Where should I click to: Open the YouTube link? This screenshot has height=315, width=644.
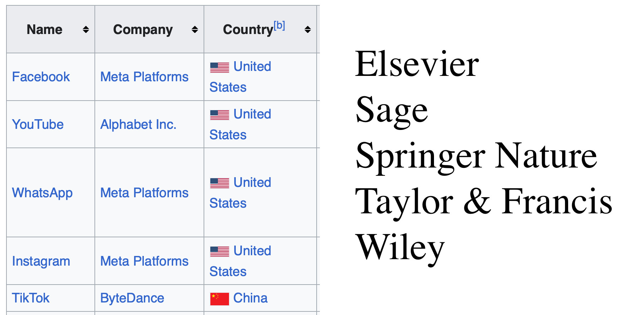click(x=38, y=125)
